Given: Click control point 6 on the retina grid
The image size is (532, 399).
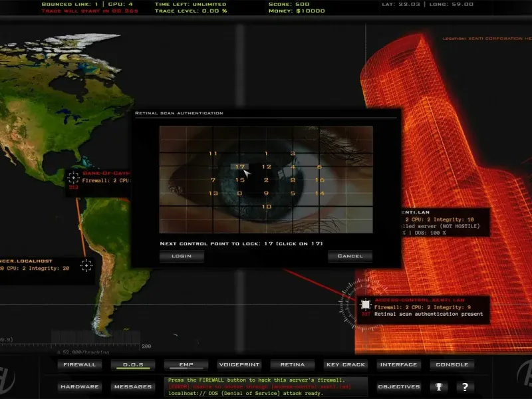Looking at the screenshot, I should (319, 167).
